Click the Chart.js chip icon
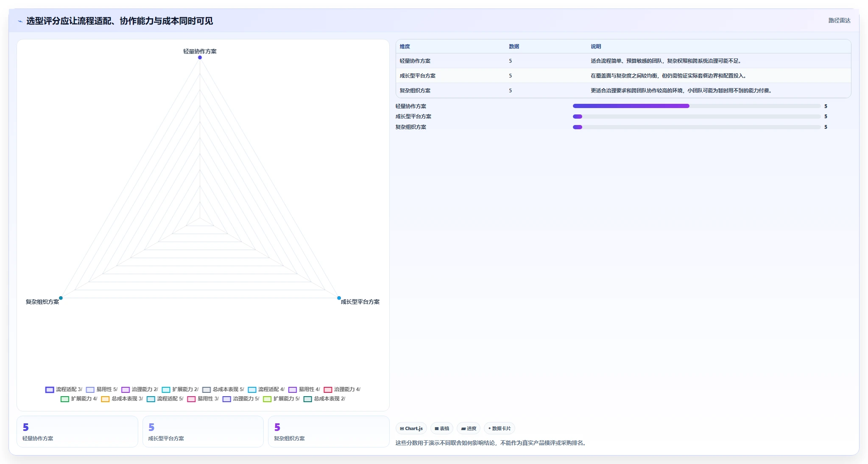Image resolution: width=868 pixels, height=464 pixels. pos(402,429)
